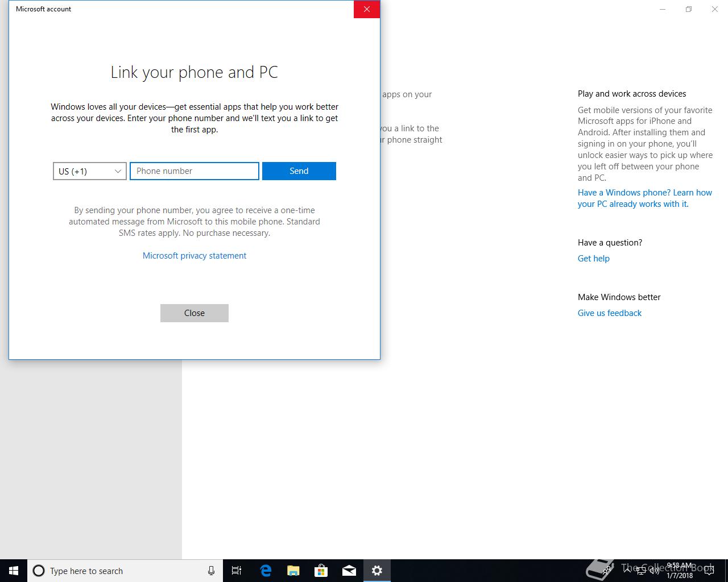728x582 pixels.
Task: Focus the Phone number input field
Action: pyautogui.click(x=195, y=171)
